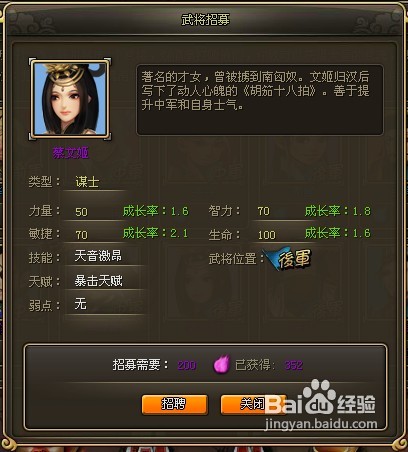Click the 力量 strength value 50
Screen dimensions: 408x452
point(81,212)
